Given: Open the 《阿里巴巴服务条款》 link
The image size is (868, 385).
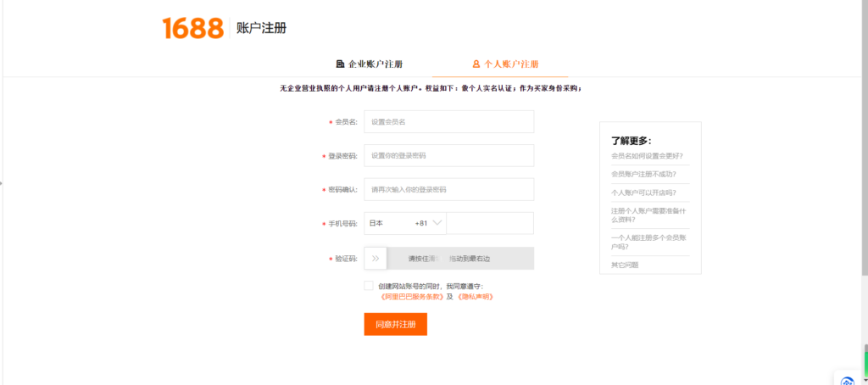Looking at the screenshot, I should pos(413,296).
